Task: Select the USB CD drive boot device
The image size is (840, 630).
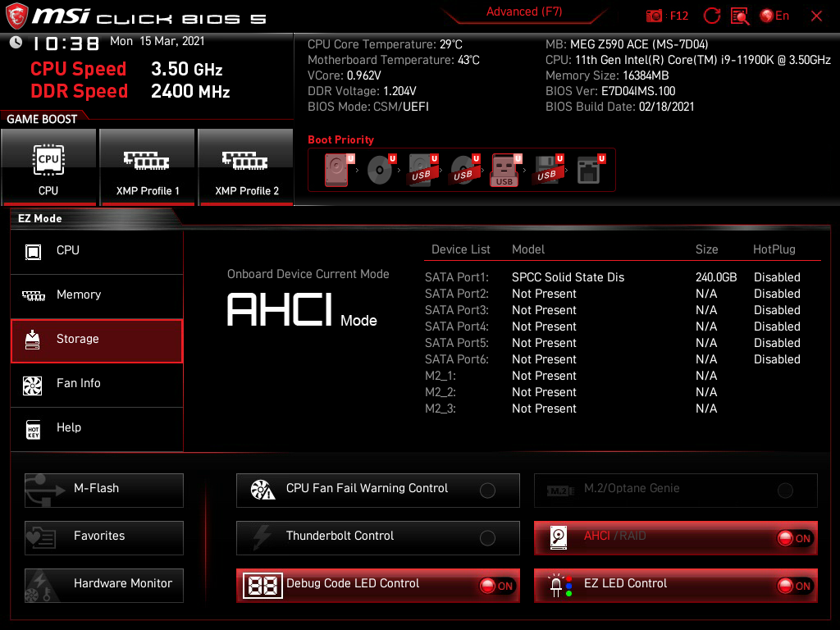Action: [465, 170]
